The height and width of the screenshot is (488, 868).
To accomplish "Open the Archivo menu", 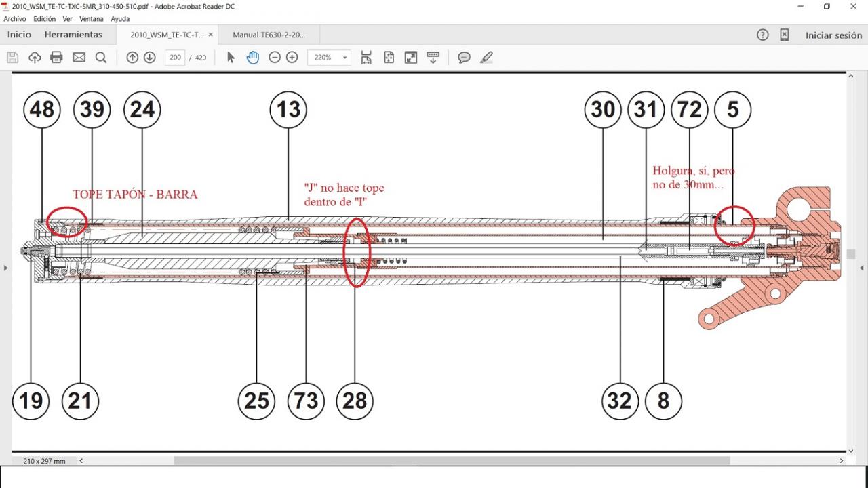I will point(15,19).
